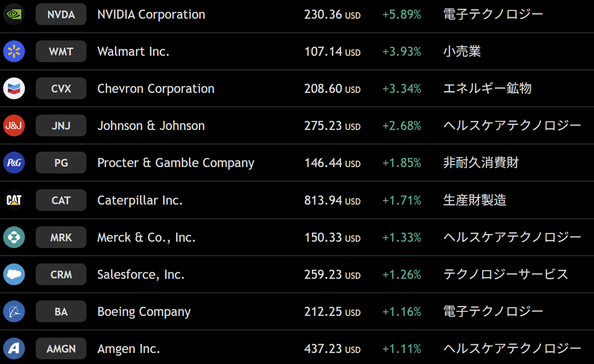The height and width of the screenshot is (364, 594).
Task: Click the Walmart spark logo icon
Action: 14,51
